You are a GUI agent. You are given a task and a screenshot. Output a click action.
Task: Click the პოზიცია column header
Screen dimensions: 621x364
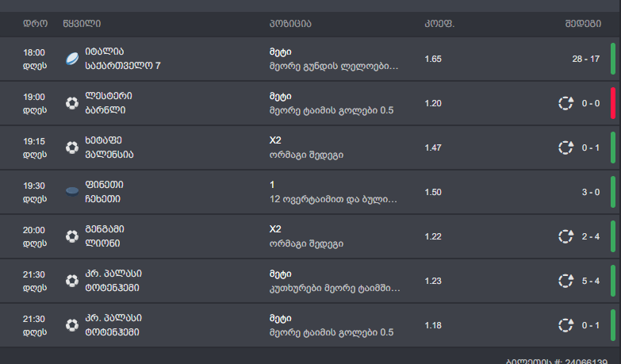click(x=290, y=24)
